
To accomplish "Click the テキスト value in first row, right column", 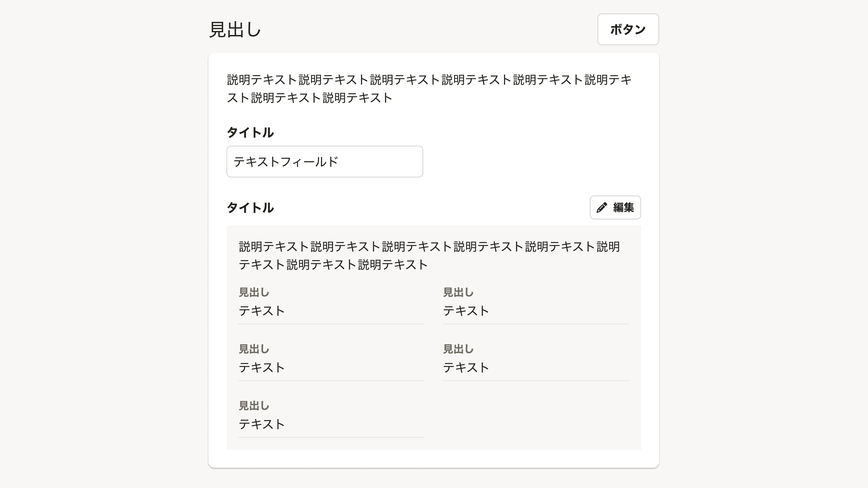I will [466, 310].
